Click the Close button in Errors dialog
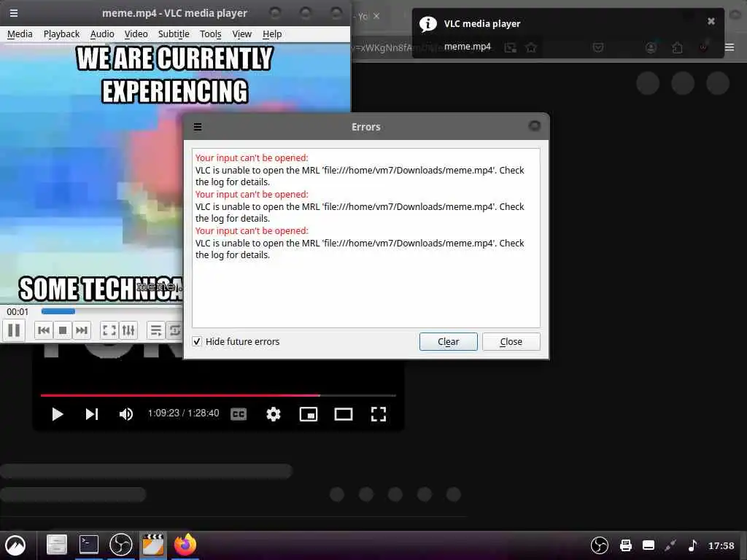Screen dimensions: 747x560 coord(511,341)
